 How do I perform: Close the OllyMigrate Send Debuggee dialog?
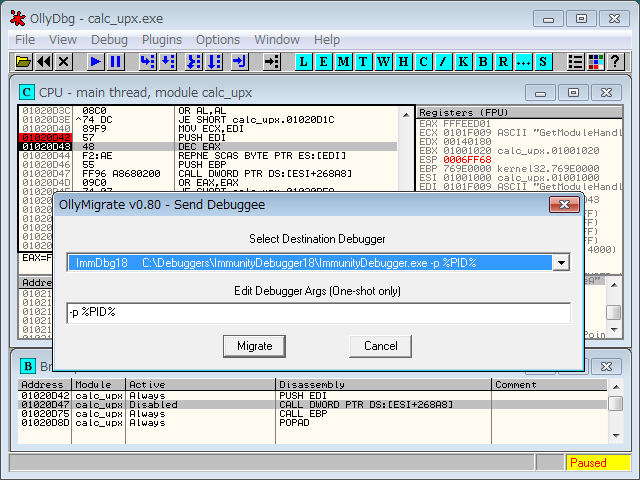[x=564, y=204]
